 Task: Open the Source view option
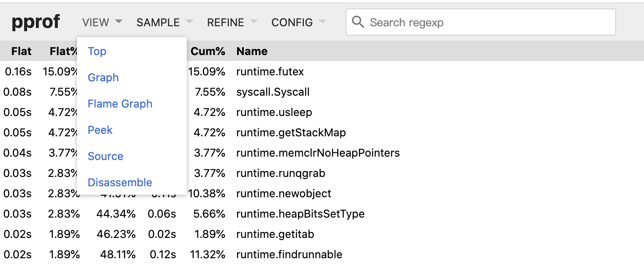[x=106, y=156]
